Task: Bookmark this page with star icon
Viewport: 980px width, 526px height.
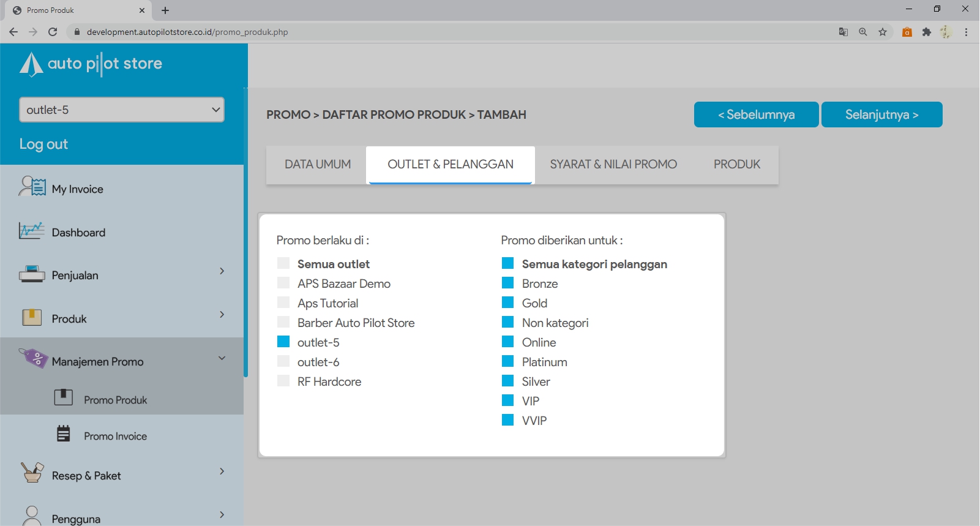Action: coord(883,32)
